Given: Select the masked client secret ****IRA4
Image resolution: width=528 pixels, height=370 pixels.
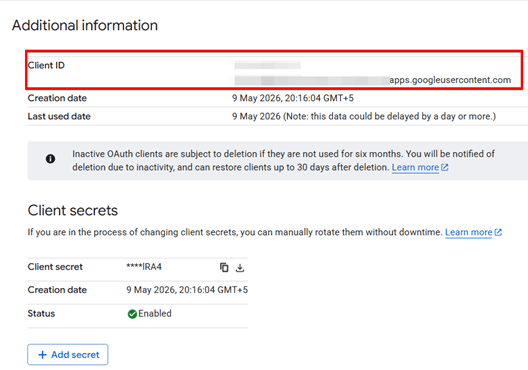Looking at the screenshot, I should (x=144, y=267).
